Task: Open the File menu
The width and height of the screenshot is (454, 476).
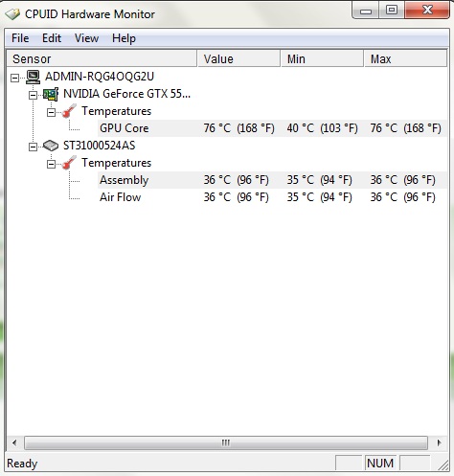Action: point(20,38)
